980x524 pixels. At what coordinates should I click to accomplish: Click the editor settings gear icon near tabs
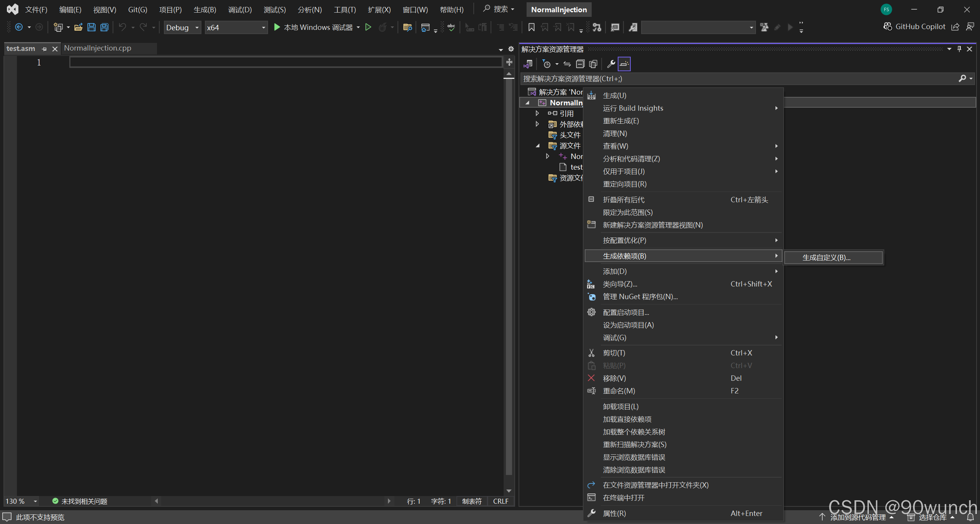511,49
